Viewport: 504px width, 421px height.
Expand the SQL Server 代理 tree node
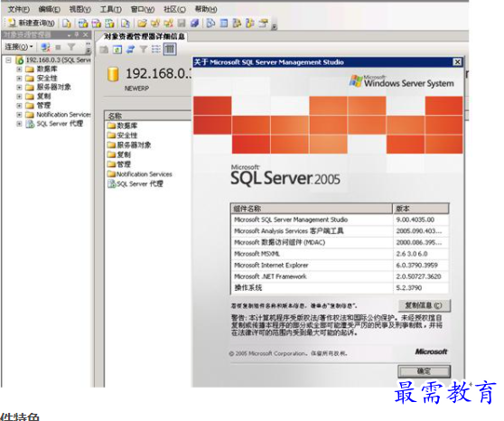click(19, 124)
